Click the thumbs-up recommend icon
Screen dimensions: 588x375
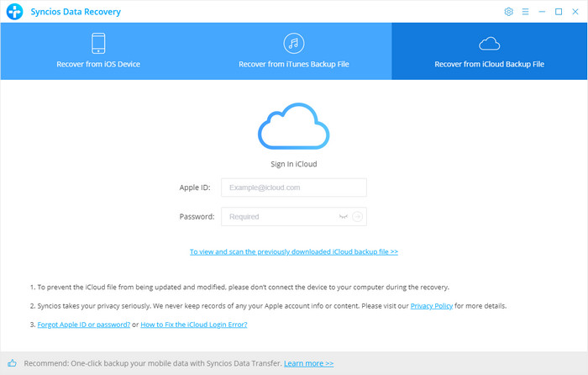(x=12, y=363)
